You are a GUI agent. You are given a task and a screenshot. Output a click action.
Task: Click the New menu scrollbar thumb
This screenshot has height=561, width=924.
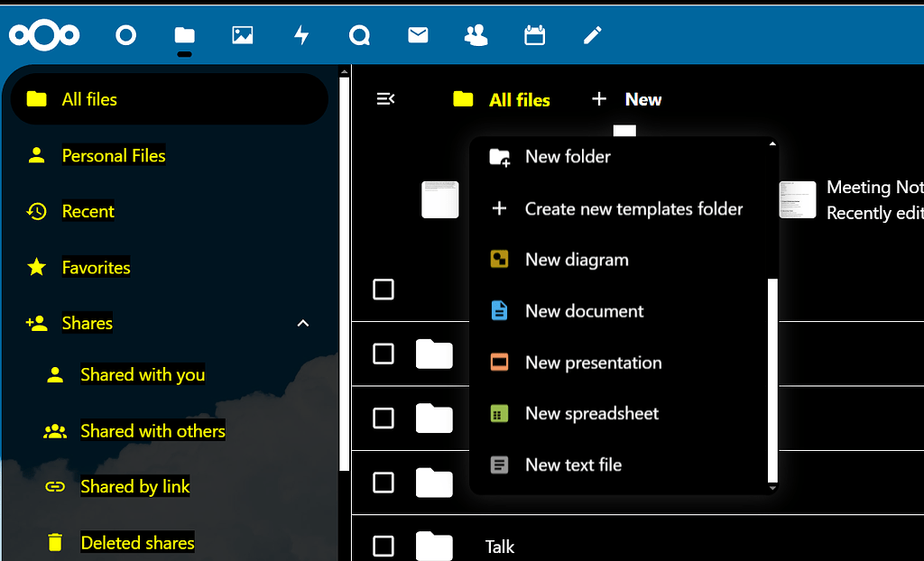[x=773, y=381]
